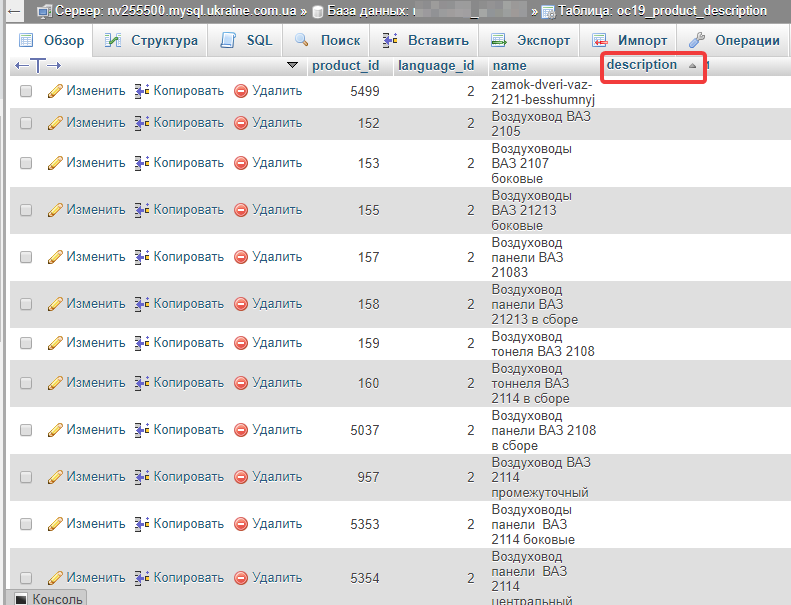Open the oc19_product_description table breadcrumb
The image size is (791, 605).
[662, 11]
